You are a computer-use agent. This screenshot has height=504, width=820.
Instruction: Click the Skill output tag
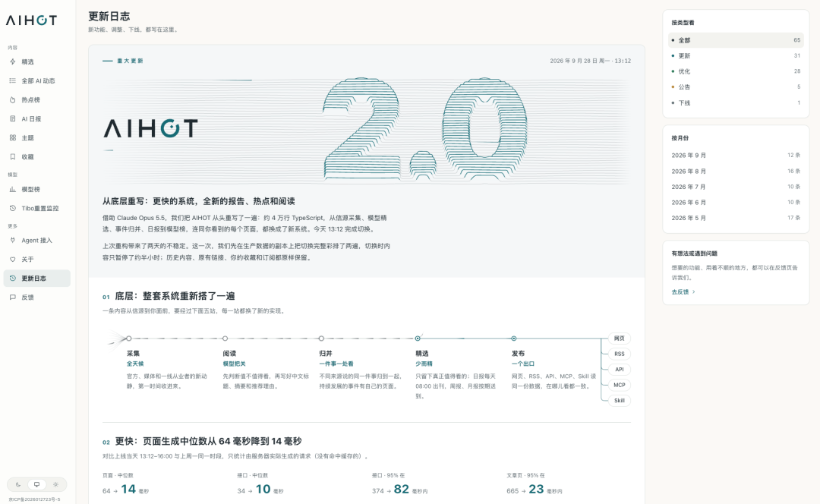tap(620, 401)
